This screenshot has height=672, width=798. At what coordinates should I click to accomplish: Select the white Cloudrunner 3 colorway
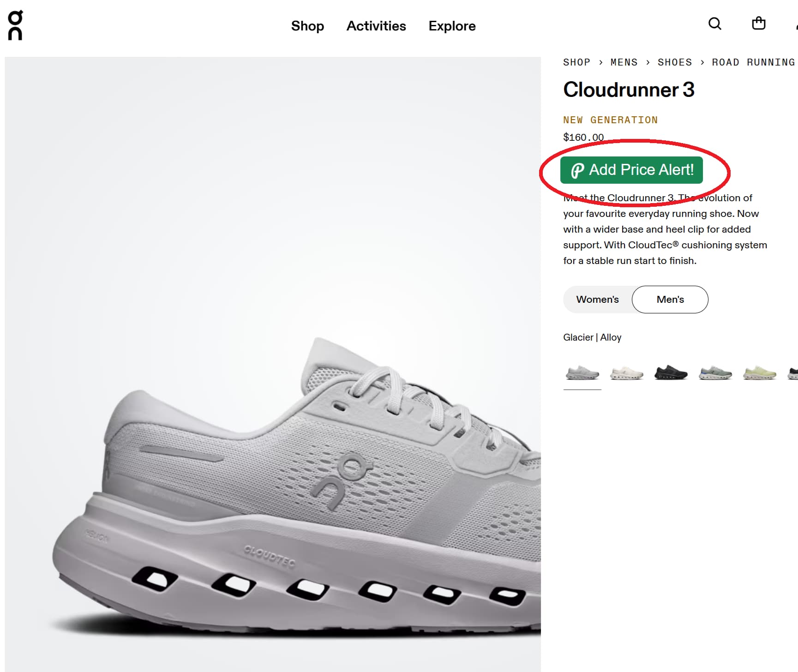[x=626, y=373]
